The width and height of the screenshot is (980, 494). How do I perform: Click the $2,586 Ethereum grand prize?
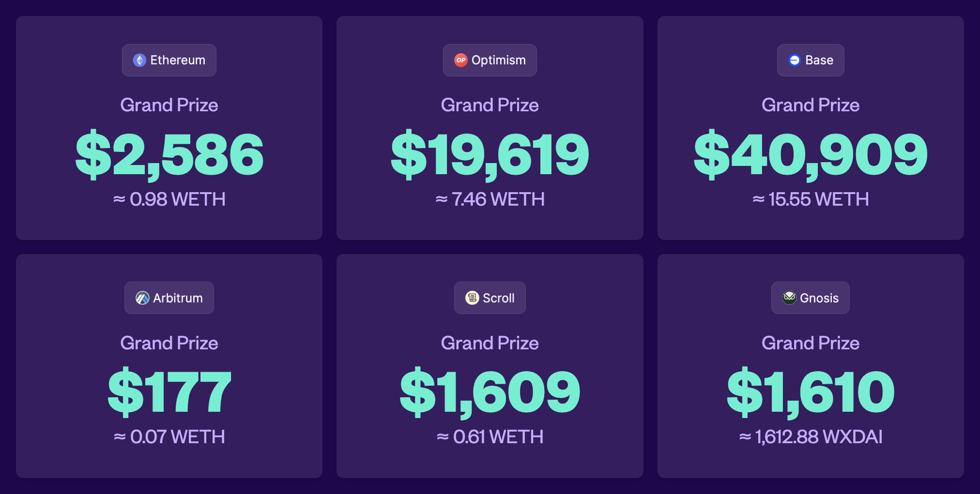click(x=169, y=155)
